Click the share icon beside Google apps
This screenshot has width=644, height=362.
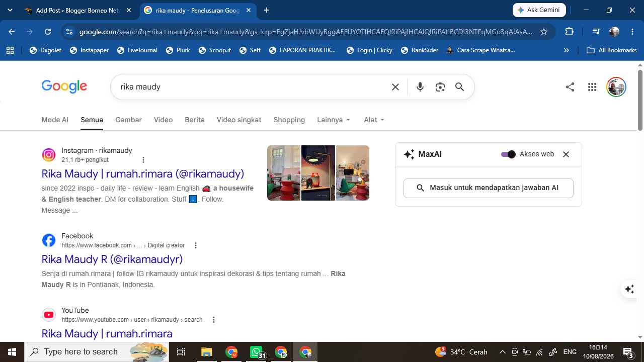point(570,87)
